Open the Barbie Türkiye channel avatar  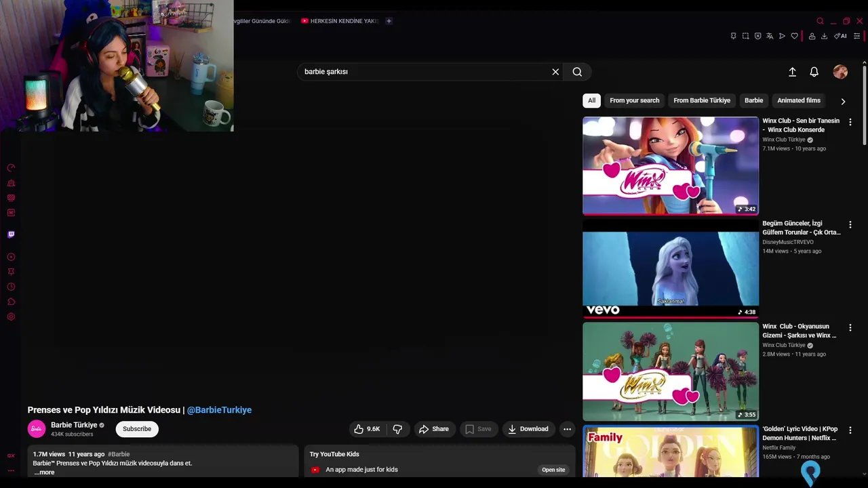[37, 429]
